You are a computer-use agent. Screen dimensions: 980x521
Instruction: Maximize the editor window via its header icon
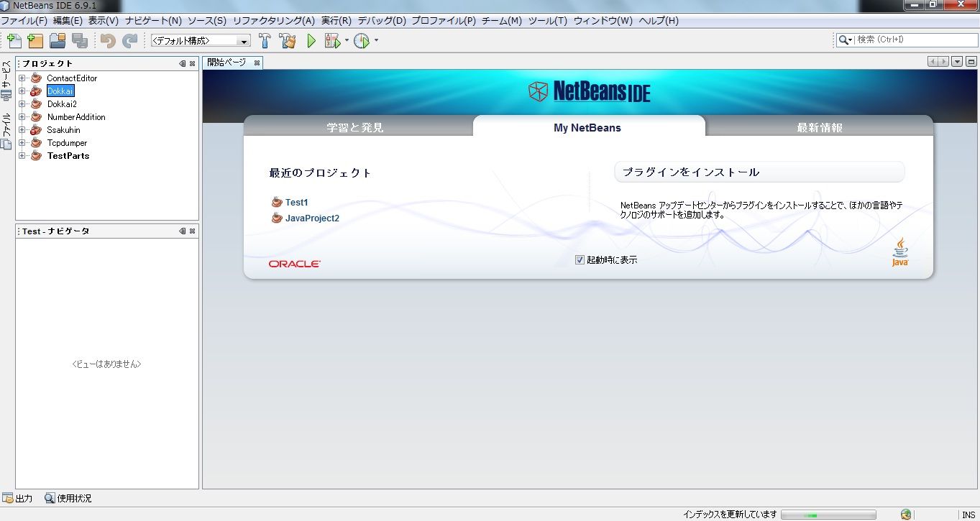point(971,63)
